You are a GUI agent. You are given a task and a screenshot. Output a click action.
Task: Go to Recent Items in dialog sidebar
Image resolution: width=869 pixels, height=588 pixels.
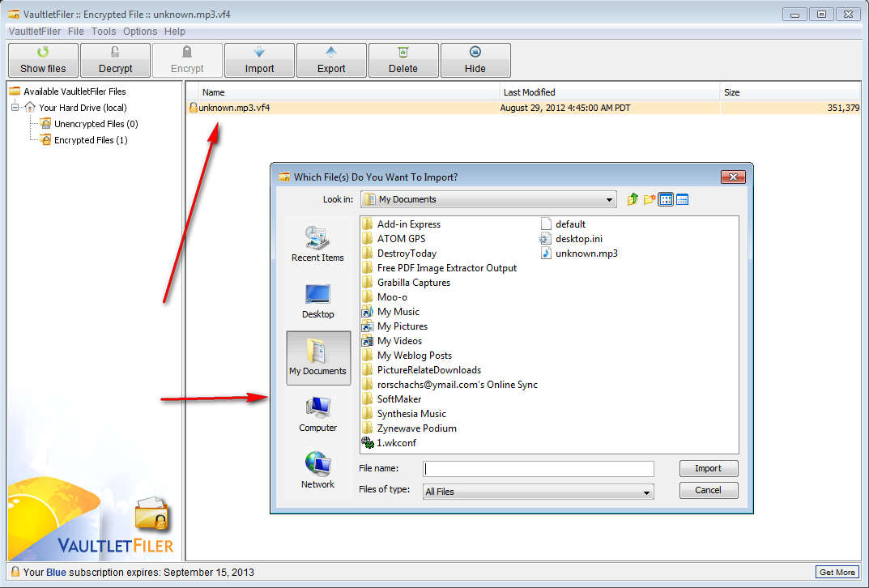pos(317,245)
